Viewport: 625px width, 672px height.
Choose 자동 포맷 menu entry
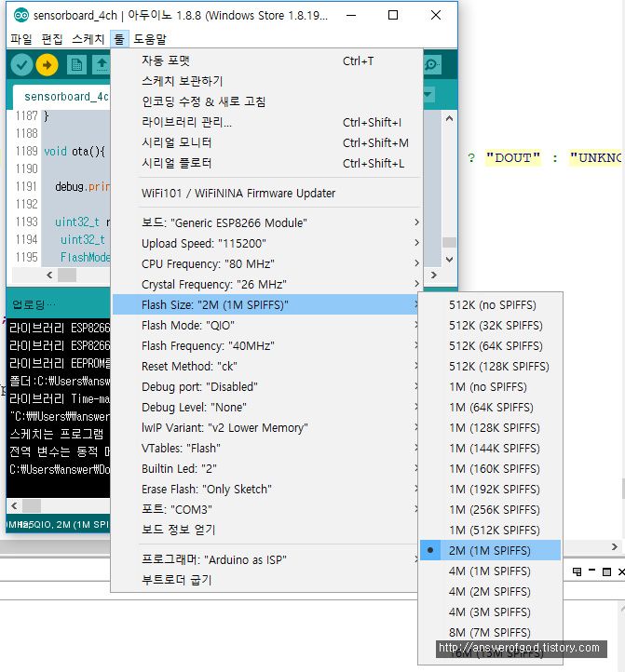pos(266,60)
